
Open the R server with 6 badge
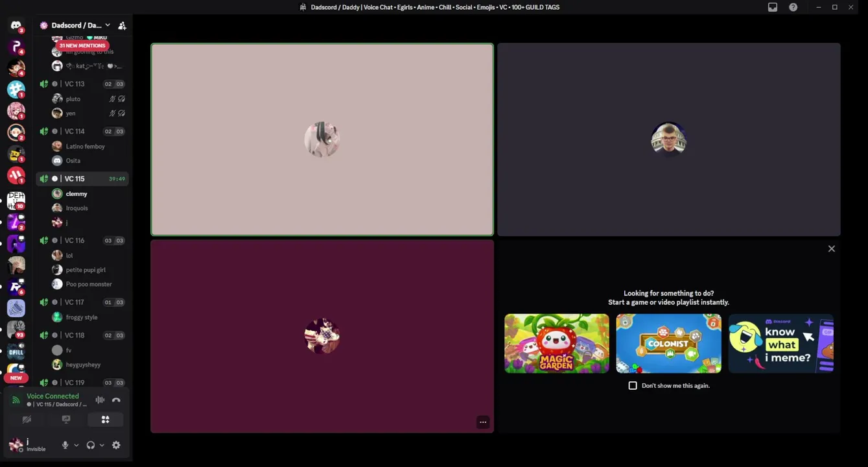[x=16, y=286]
